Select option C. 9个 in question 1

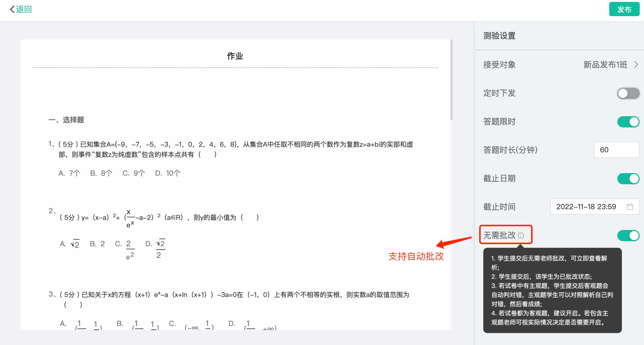(x=133, y=173)
